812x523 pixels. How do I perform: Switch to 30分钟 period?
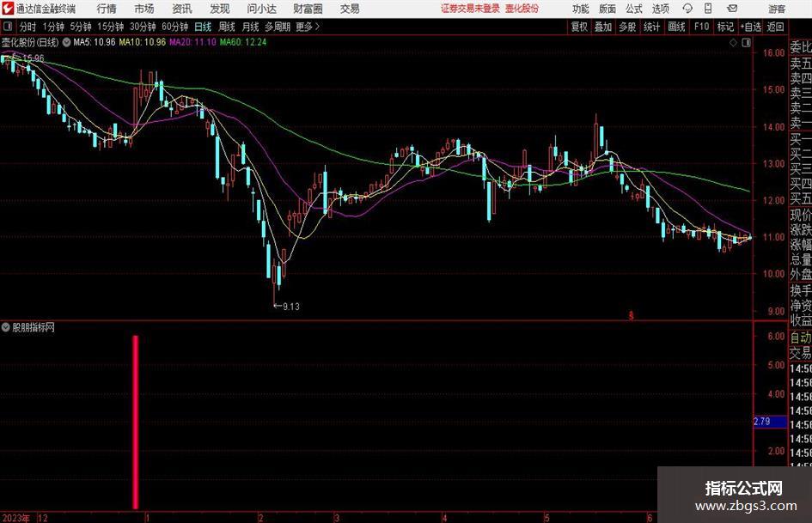point(143,27)
